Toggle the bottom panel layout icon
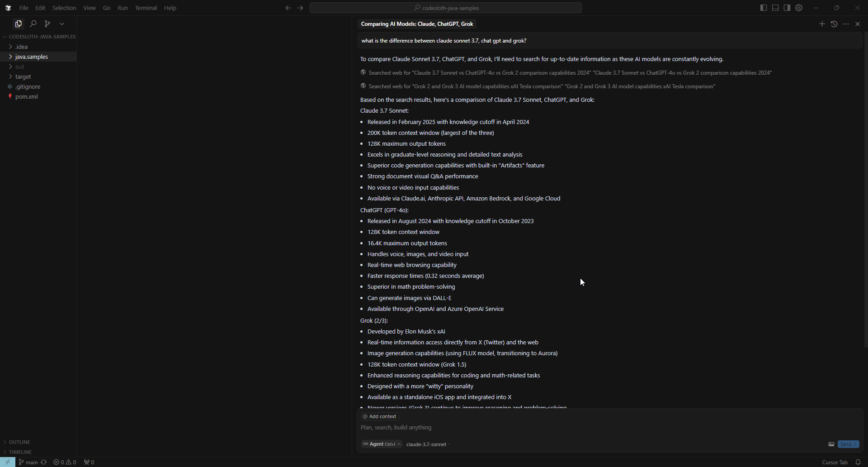 pyautogui.click(x=775, y=8)
